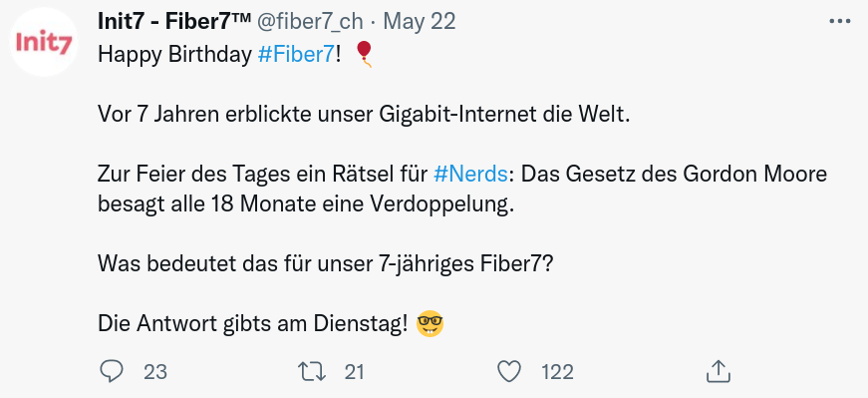
Task: Click the like count 122
Action: coord(557,372)
